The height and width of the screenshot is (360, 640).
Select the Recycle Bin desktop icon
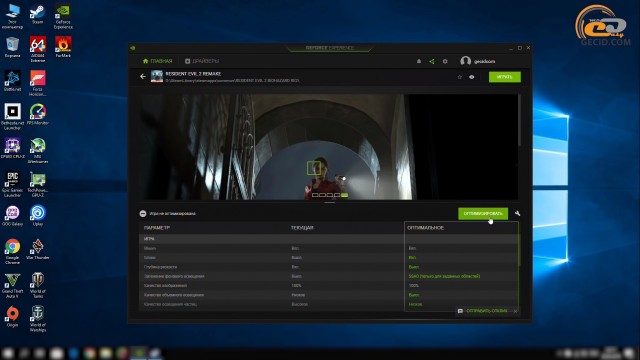[13, 47]
